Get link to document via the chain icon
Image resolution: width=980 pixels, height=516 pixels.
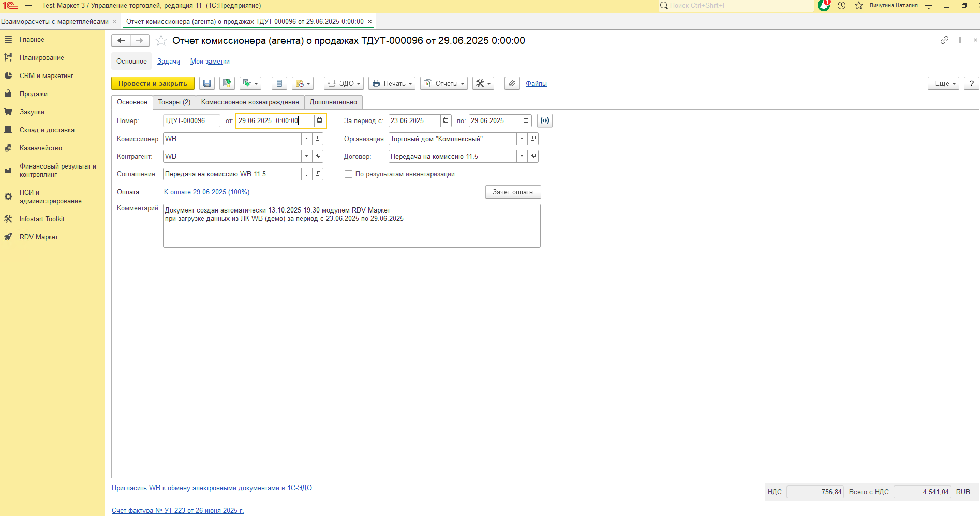pyautogui.click(x=944, y=40)
